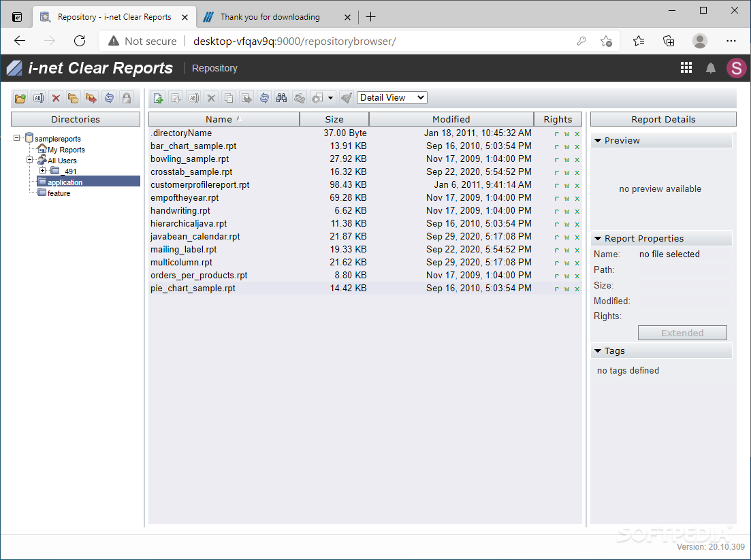This screenshot has width=751, height=560.
Task: Open the view mode dropdown showing Detail View
Action: [x=392, y=97]
